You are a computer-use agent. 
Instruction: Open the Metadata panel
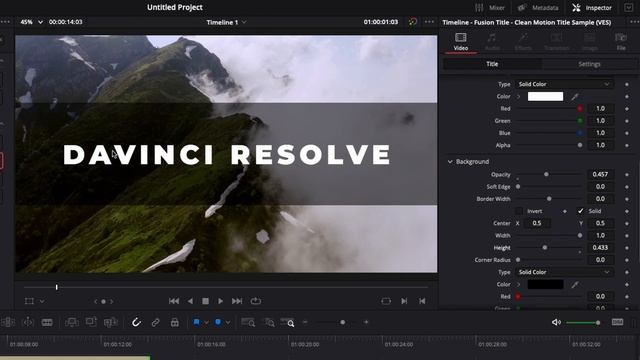[x=538, y=8]
